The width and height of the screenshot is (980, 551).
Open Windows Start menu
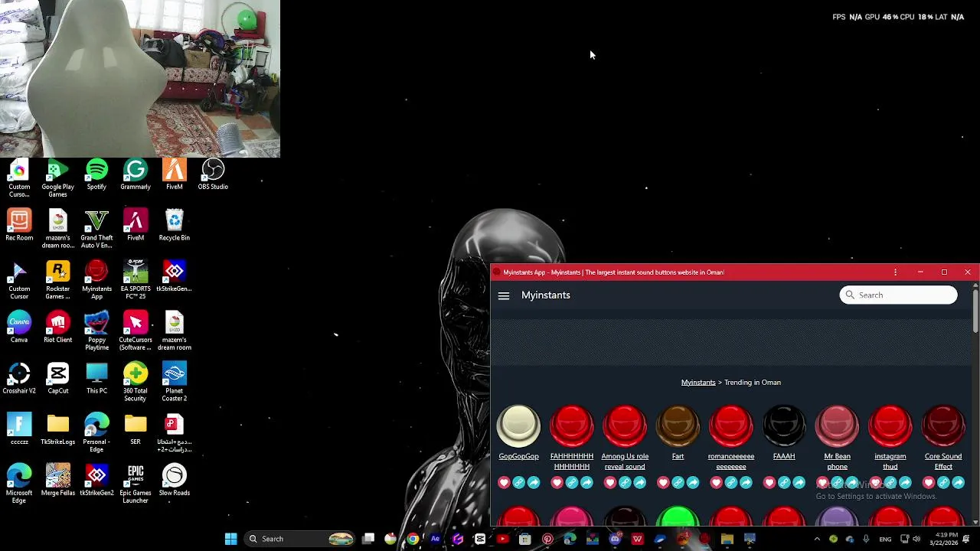230,539
